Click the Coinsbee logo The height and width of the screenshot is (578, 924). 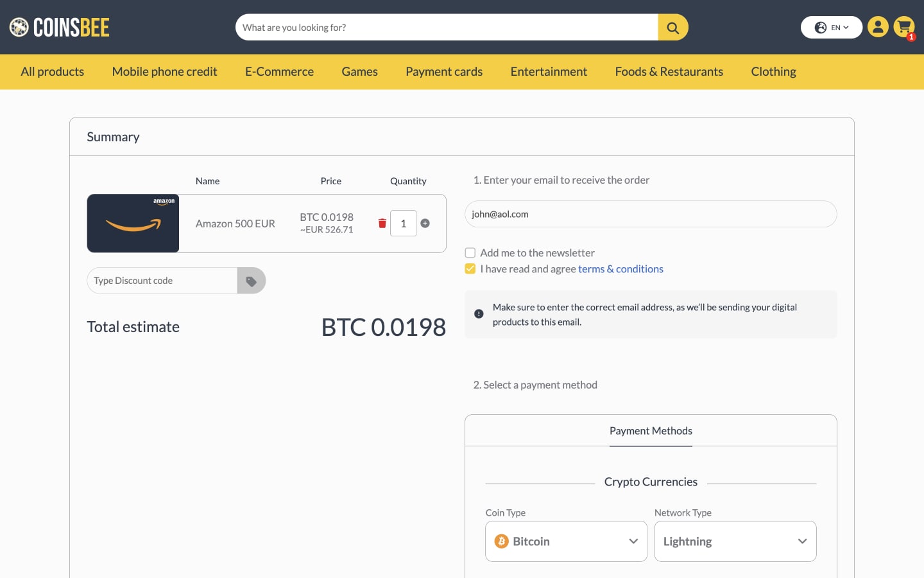point(60,27)
